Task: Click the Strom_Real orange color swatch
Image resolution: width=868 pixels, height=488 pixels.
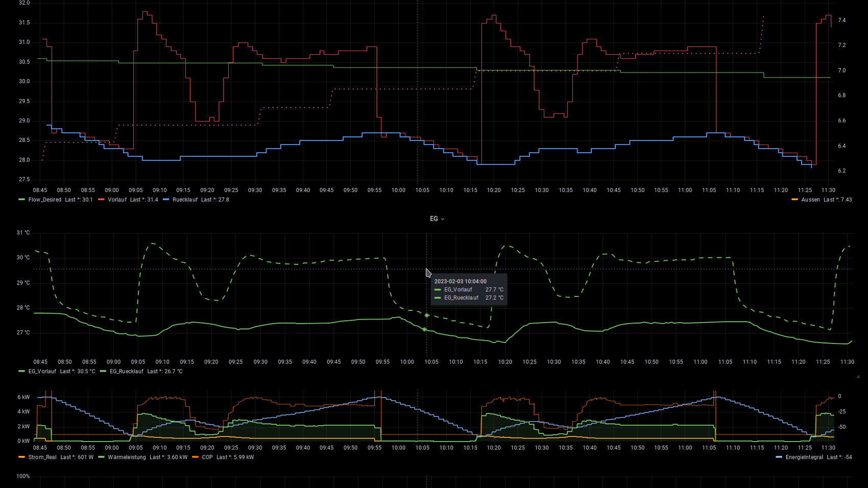Action: 21,457
